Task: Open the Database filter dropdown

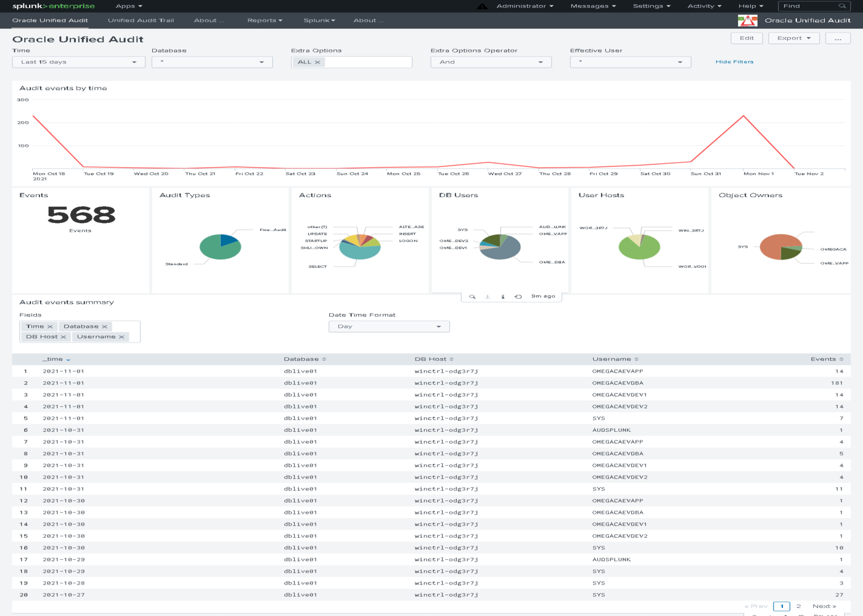Action: point(212,62)
